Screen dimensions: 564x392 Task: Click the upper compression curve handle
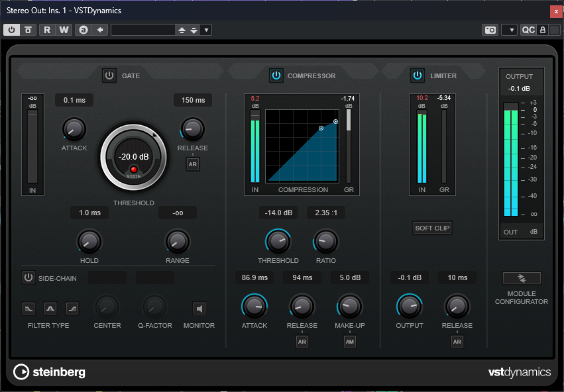pos(335,122)
